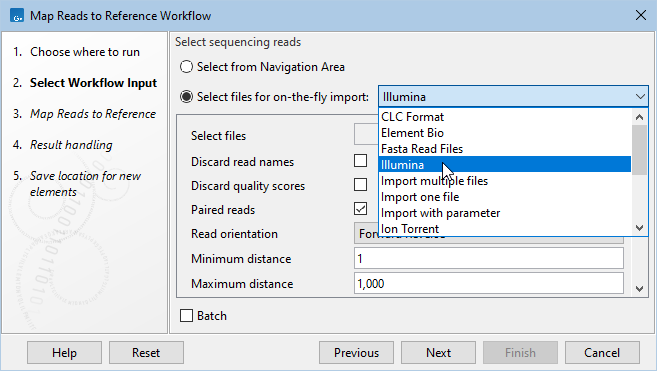Choose 'Import multiple files' option

[505, 181]
